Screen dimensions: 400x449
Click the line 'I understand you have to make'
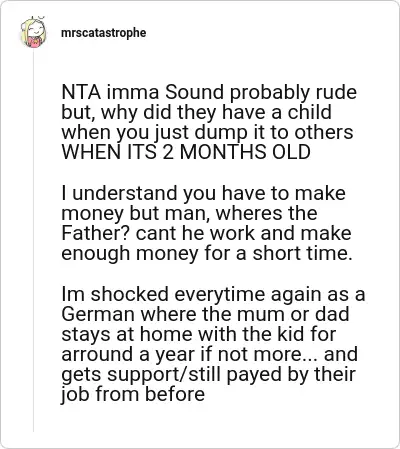[x=203, y=193]
